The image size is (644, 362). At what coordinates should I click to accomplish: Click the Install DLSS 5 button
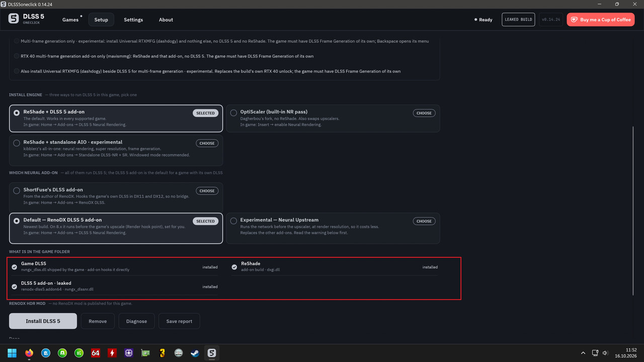[43, 321]
